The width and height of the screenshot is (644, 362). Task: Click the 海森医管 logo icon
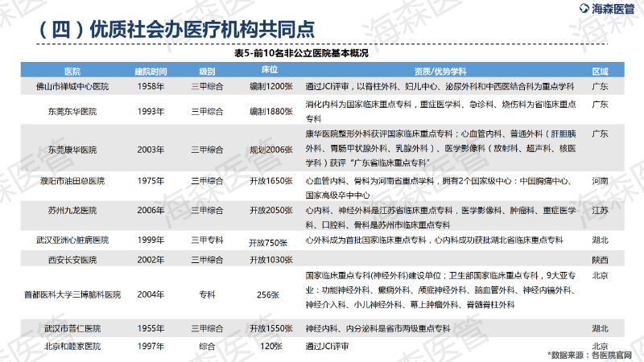pos(584,8)
